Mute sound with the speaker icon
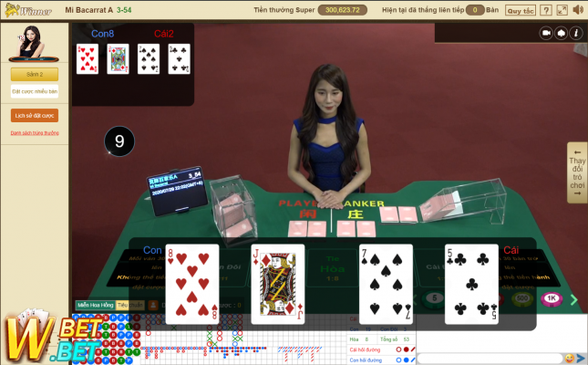Screen dimensions: 588x365 [x=578, y=10]
